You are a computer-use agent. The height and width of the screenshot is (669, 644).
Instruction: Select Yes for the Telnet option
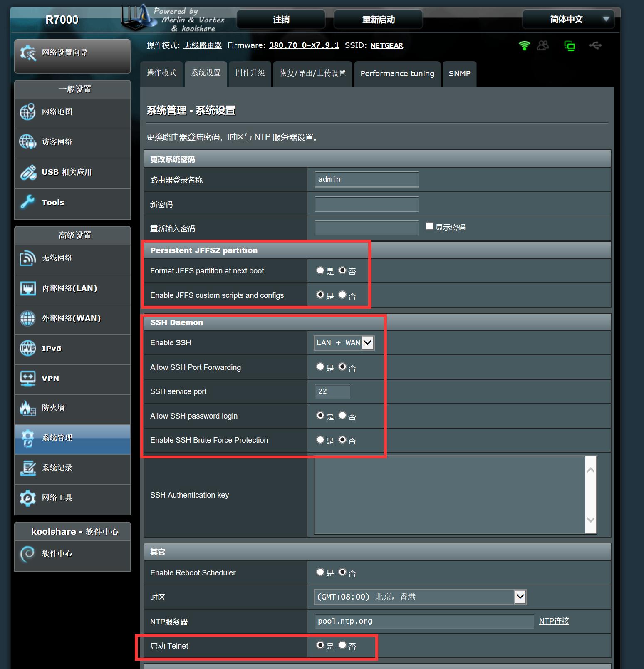coord(320,645)
